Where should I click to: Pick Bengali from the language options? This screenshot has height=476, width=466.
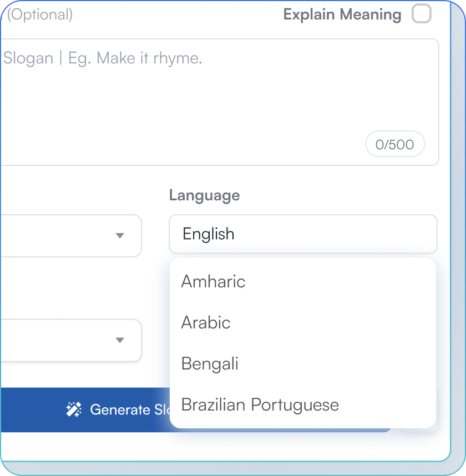pyautogui.click(x=210, y=363)
